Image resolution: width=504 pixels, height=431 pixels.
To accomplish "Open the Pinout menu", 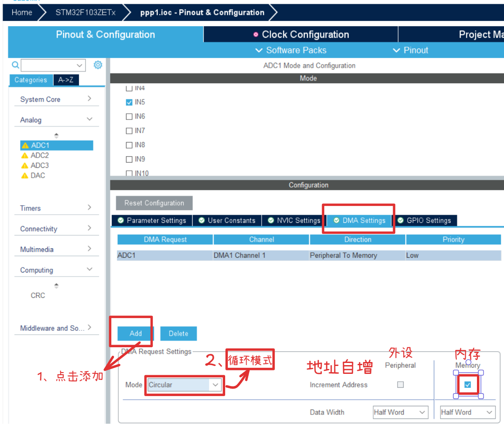I will tap(411, 50).
